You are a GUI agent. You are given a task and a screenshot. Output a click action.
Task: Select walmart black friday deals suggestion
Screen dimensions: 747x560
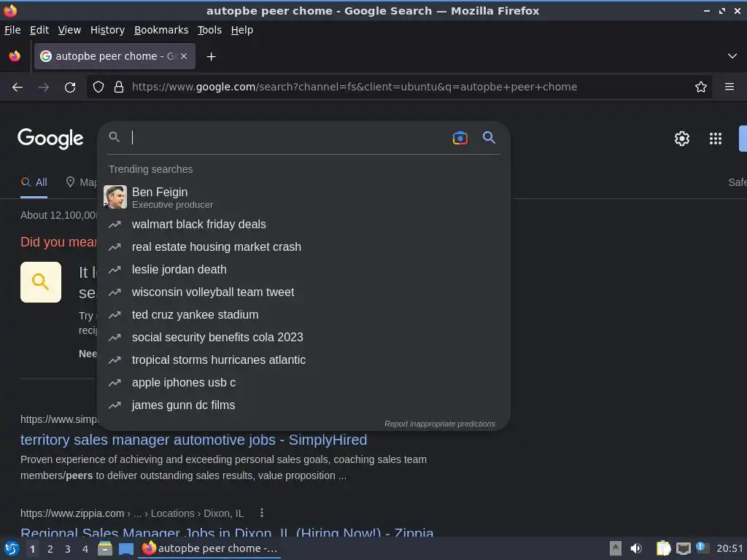coord(304,225)
